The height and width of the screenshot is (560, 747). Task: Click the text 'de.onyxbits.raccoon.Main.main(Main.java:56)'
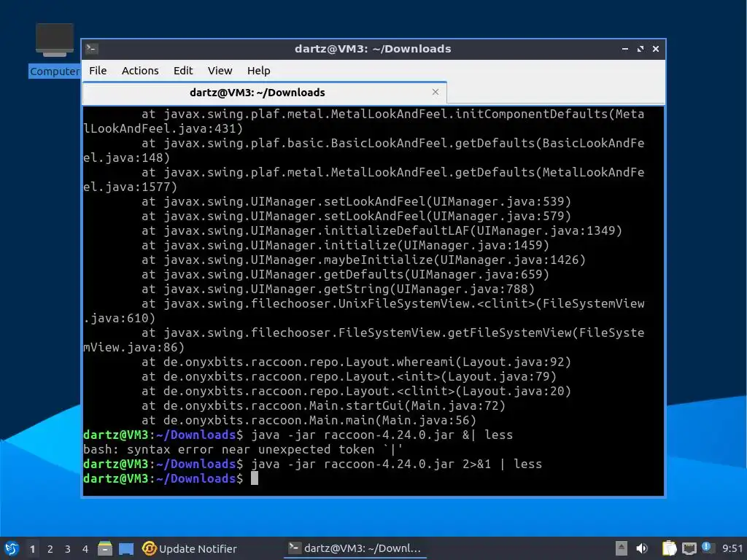320,421
